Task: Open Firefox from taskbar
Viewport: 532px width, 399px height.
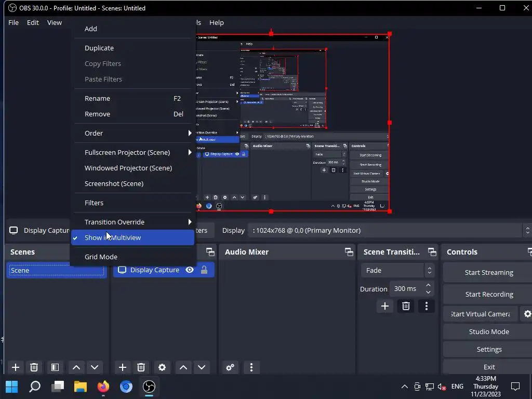Action: click(x=103, y=386)
